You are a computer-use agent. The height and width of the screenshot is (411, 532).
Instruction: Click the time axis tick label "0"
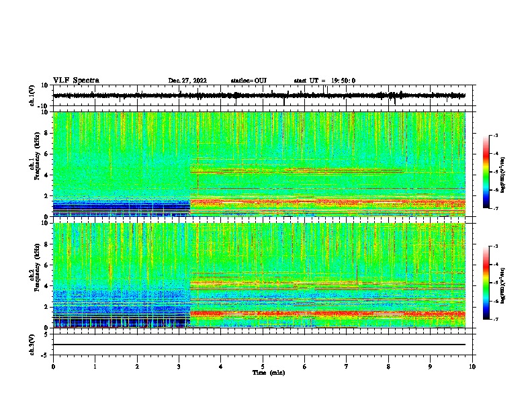[x=53, y=367]
